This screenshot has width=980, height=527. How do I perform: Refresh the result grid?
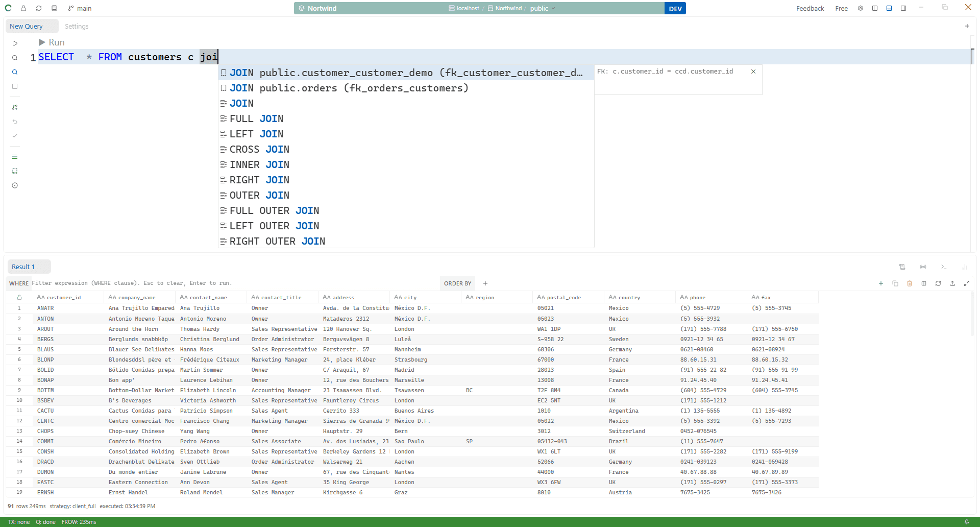click(938, 283)
